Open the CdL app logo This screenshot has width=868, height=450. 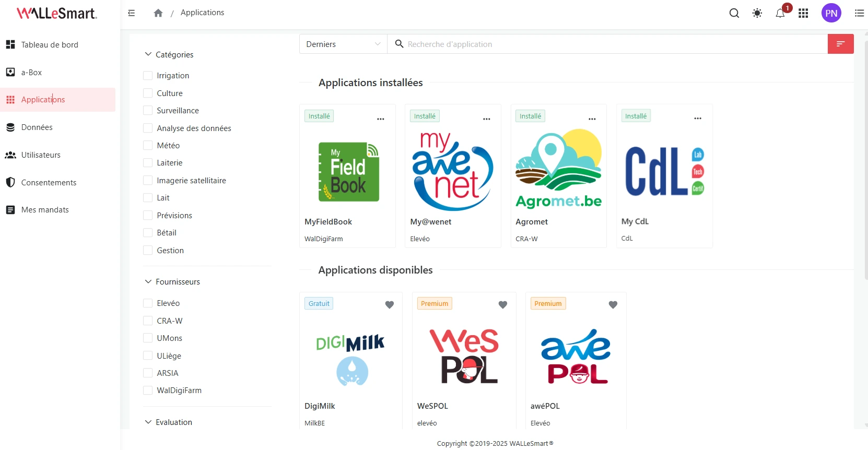(x=664, y=171)
